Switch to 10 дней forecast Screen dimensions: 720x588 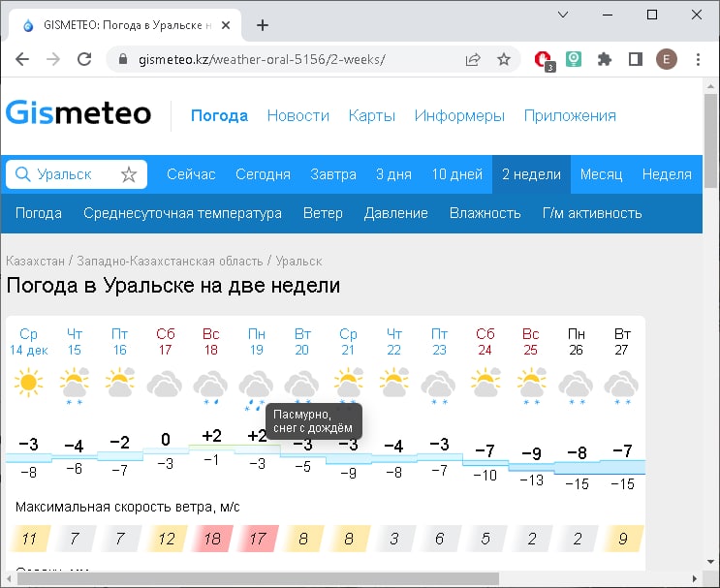coord(456,174)
